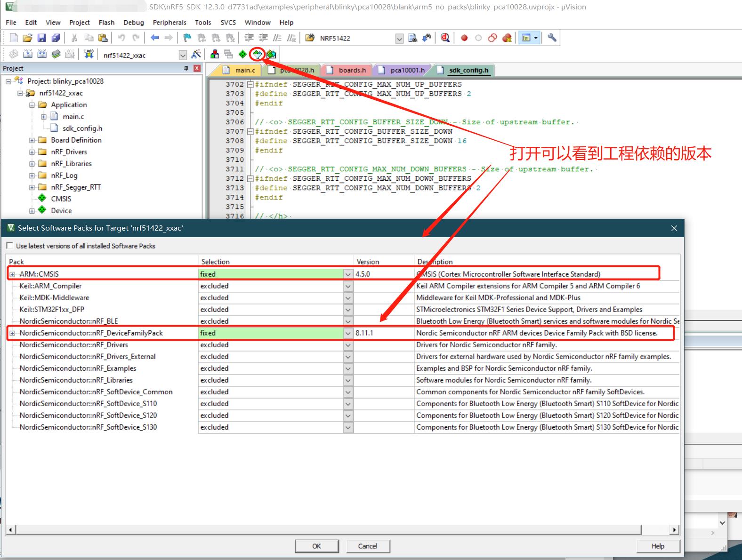Screen dimensions: 742x560
Task: Open the NRF51422 search combo dropdown
Action: click(x=399, y=39)
